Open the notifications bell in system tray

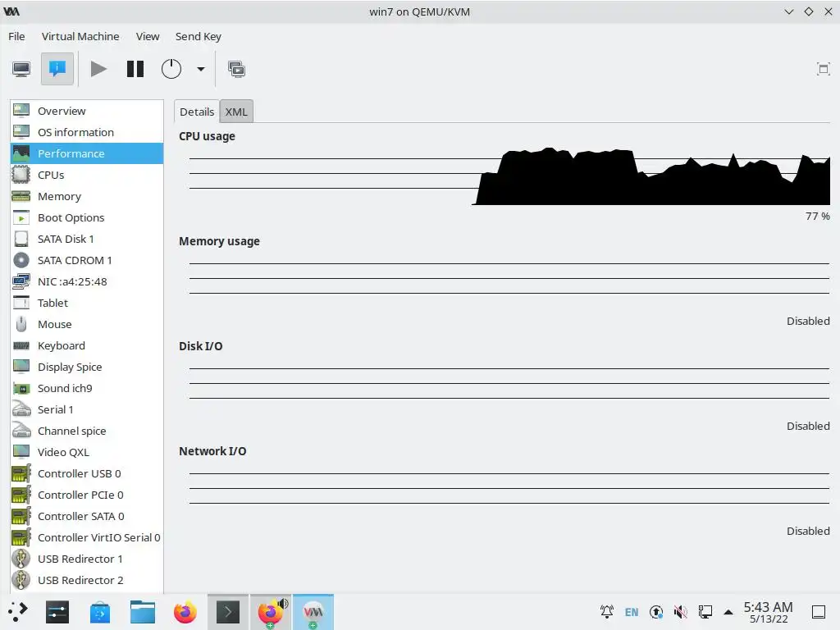[x=607, y=612]
